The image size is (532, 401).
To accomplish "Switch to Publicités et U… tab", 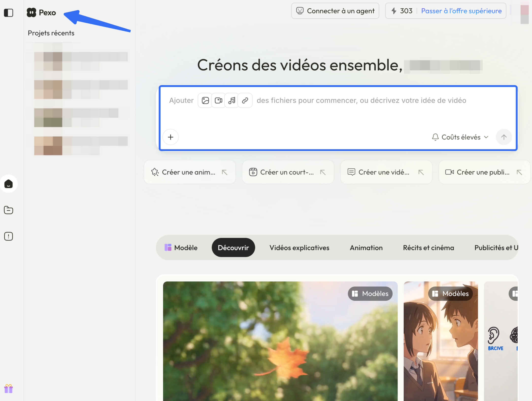I will coord(496,247).
